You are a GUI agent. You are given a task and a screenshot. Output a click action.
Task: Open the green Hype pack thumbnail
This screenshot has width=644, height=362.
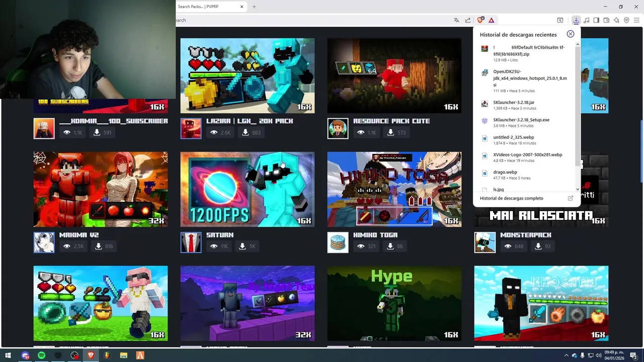(394, 303)
